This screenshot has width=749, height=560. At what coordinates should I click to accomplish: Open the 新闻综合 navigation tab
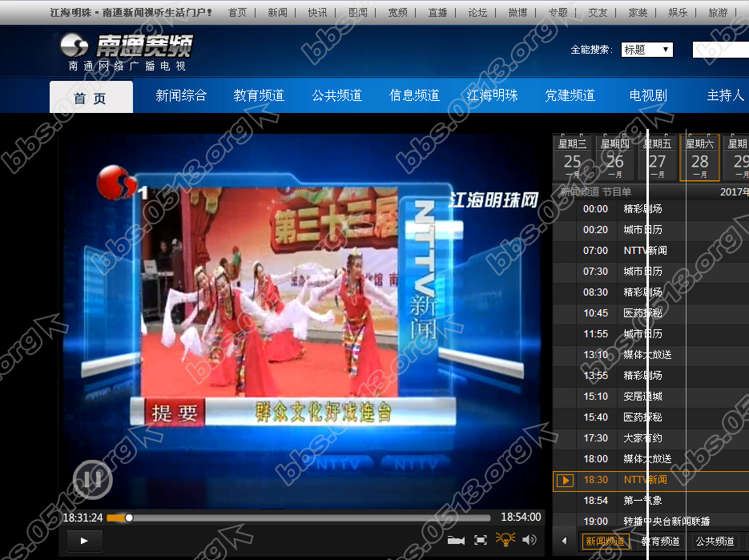[x=182, y=95]
